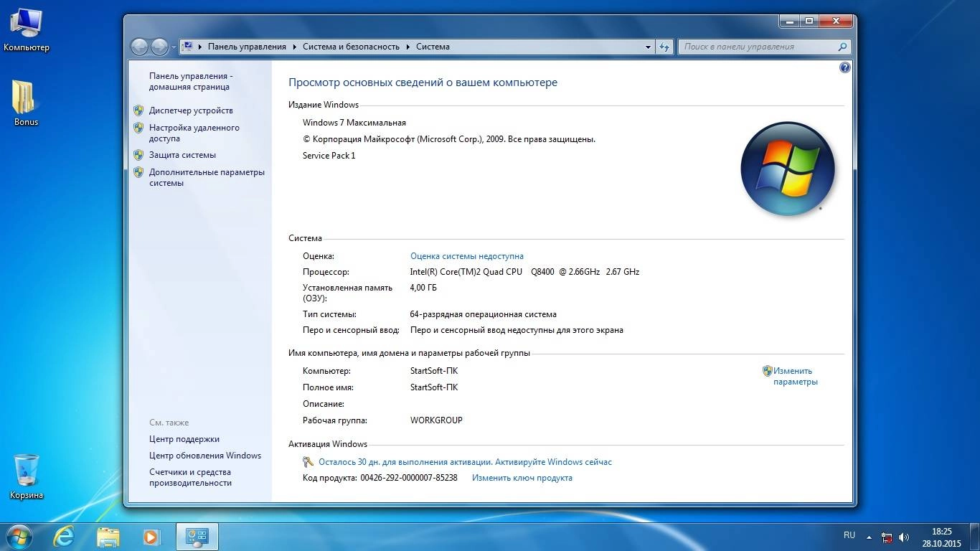Screen dimensions: 980x551
Task: Open the Windows Start button
Action: [x=19, y=535]
